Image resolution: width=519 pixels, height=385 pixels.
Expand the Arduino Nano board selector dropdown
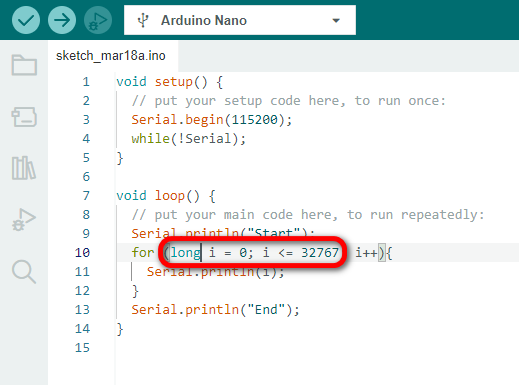240,20
